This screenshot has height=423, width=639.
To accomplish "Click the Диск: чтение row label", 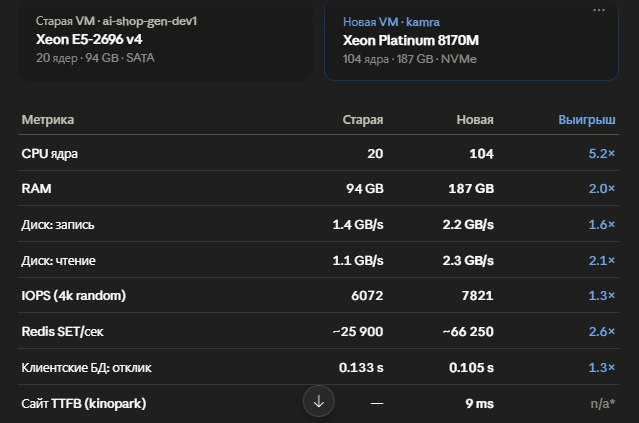I will click(x=58, y=260).
